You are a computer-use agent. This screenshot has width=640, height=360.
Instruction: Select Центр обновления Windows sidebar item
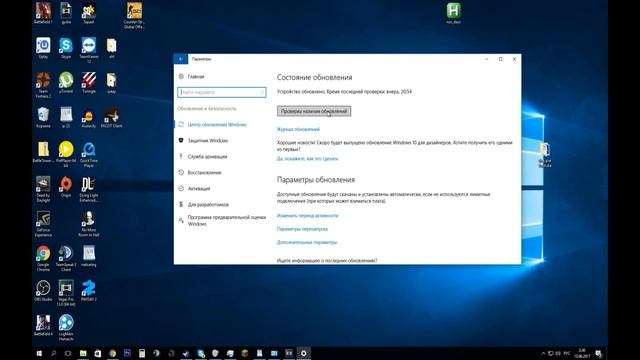coord(217,124)
